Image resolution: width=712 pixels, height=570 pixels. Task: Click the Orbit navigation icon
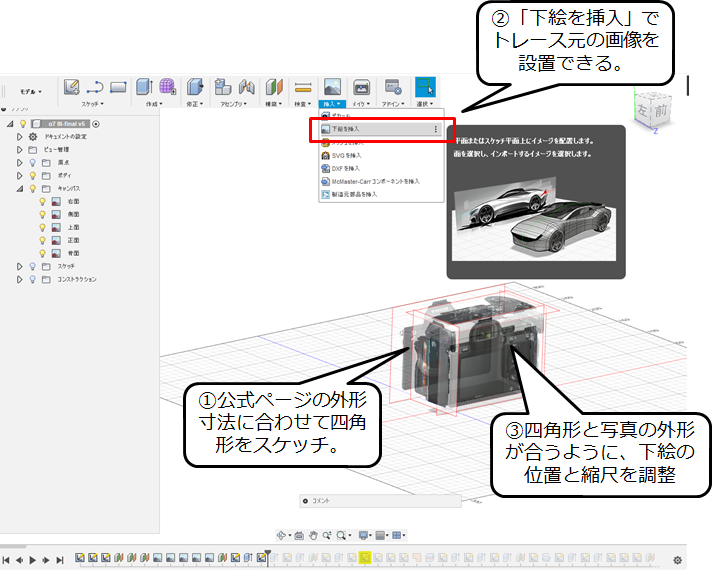coord(282,535)
